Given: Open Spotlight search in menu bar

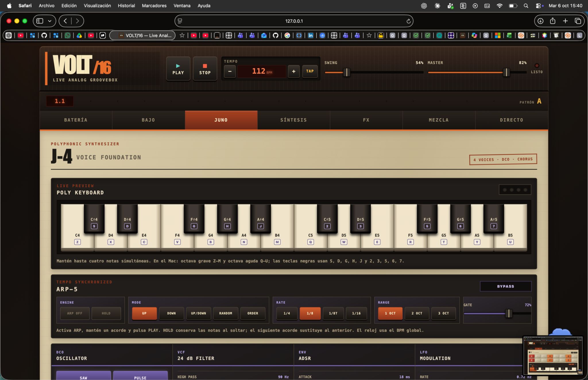Looking at the screenshot, I should tap(526, 5).
